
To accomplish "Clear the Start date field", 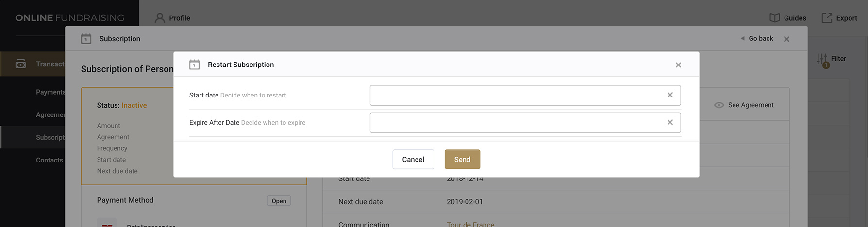I will pos(670,95).
